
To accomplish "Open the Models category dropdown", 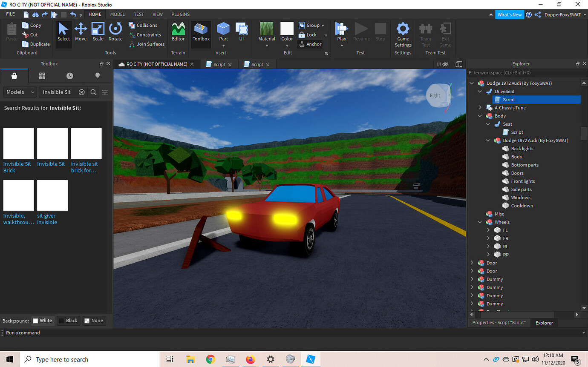I will coord(20,92).
